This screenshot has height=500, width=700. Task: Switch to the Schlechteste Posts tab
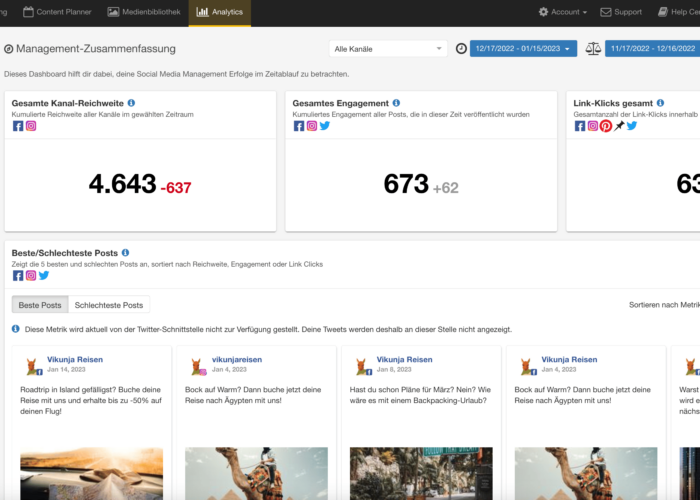click(109, 305)
